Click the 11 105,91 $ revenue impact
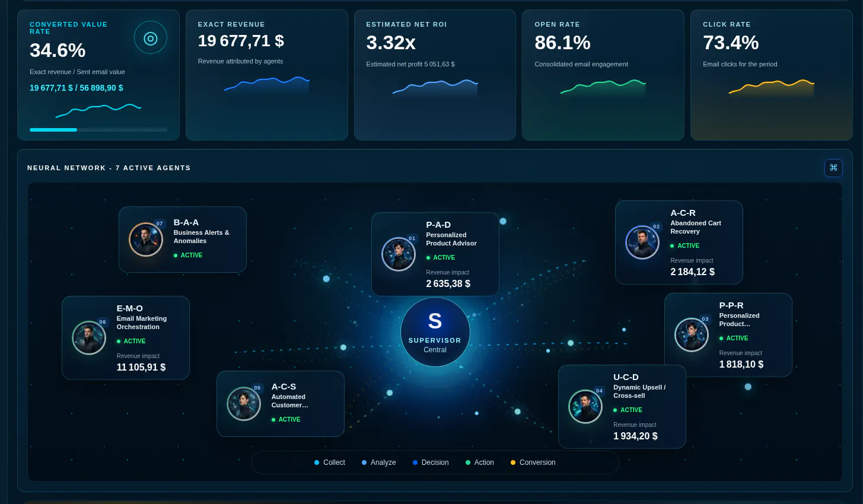This screenshot has width=863, height=504. [141, 368]
